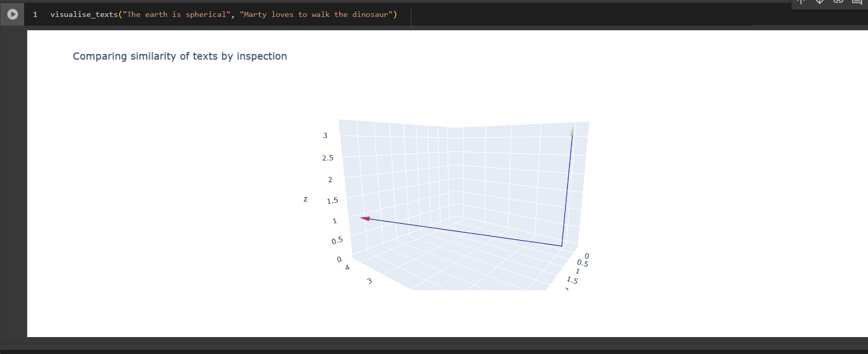Click the 2.5 tick on the z axis
The height and width of the screenshot is (354, 868).
pyautogui.click(x=327, y=158)
